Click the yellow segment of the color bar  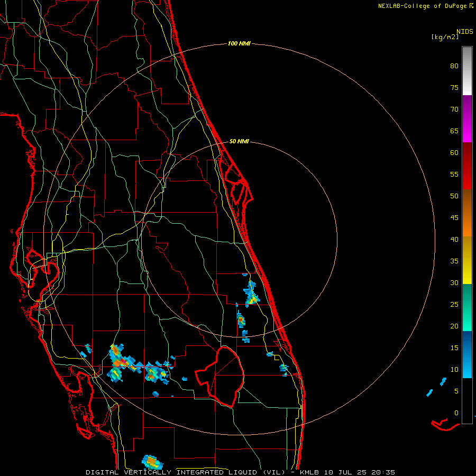(467, 260)
